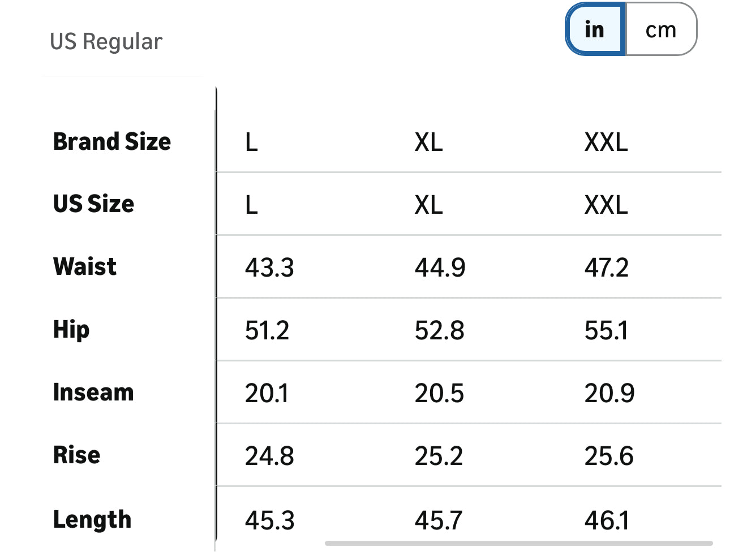Click the L value in Brand Size row
The width and height of the screenshot is (747, 560).
tap(252, 142)
